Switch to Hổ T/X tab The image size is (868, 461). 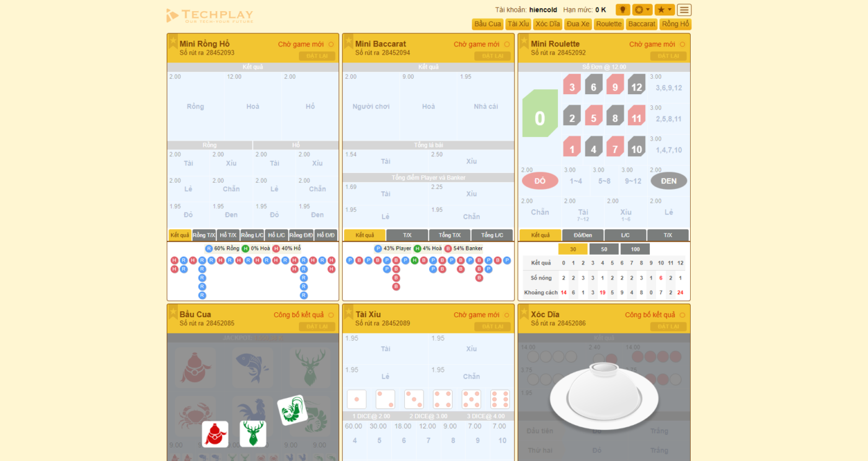point(228,235)
